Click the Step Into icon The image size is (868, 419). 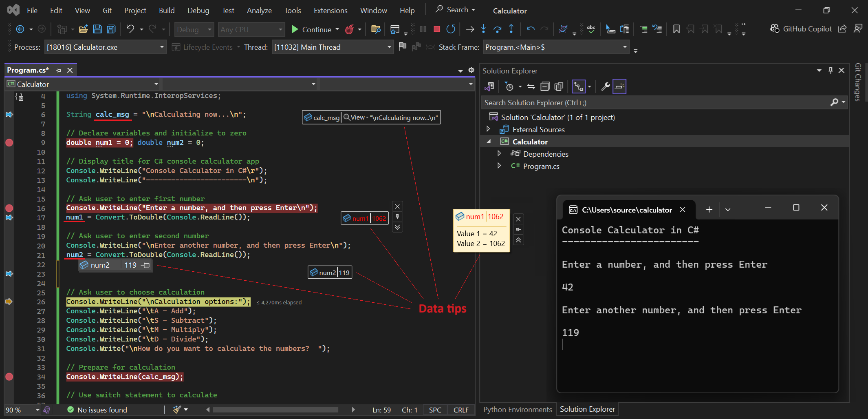(484, 29)
